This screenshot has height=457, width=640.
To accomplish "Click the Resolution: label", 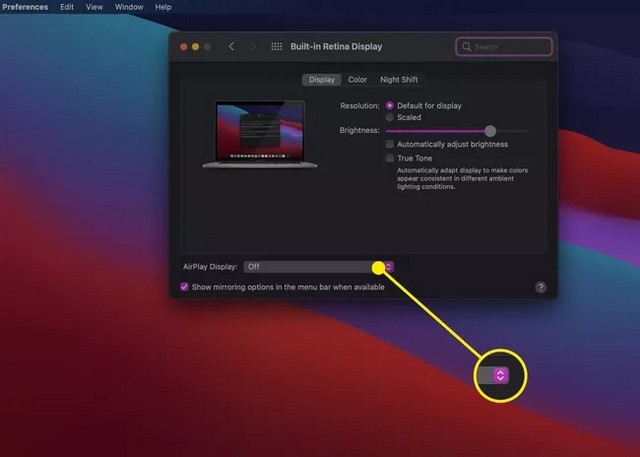I will tap(360, 106).
